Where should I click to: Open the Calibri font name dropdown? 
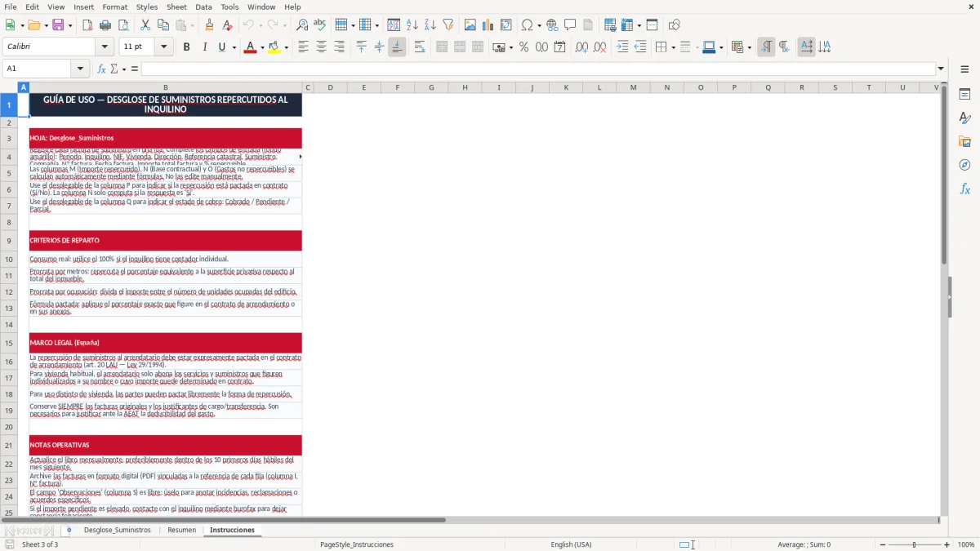pyautogui.click(x=106, y=47)
